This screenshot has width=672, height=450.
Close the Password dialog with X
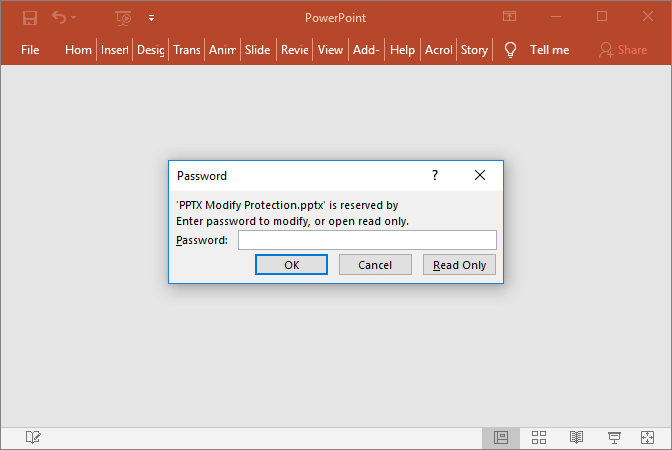point(480,175)
